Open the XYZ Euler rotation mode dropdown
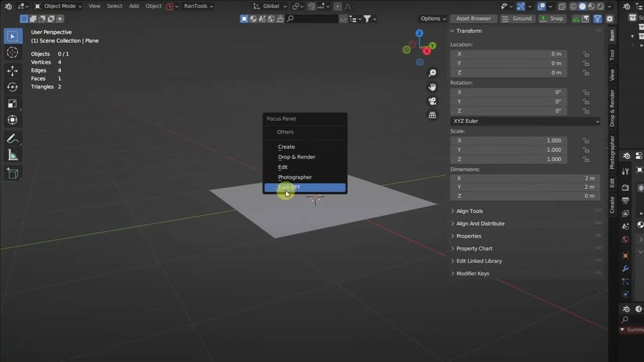The width and height of the screenshot is (644, 362). [525, 121]
